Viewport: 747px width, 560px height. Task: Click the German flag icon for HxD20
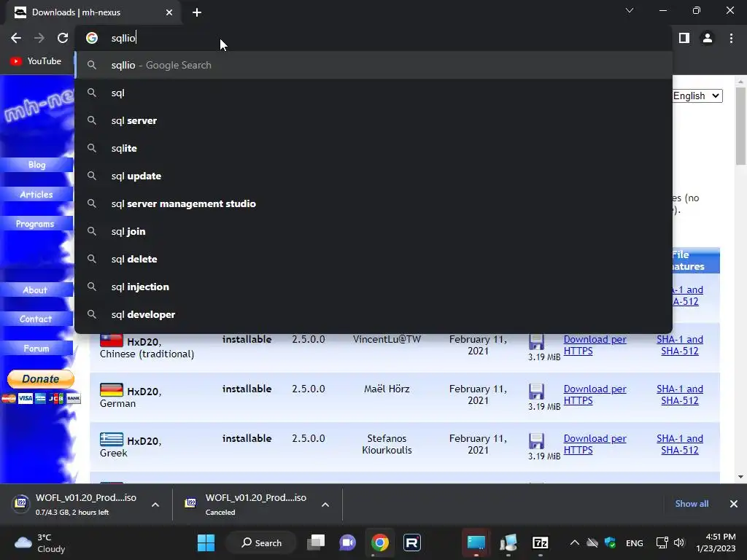[112, 389]
